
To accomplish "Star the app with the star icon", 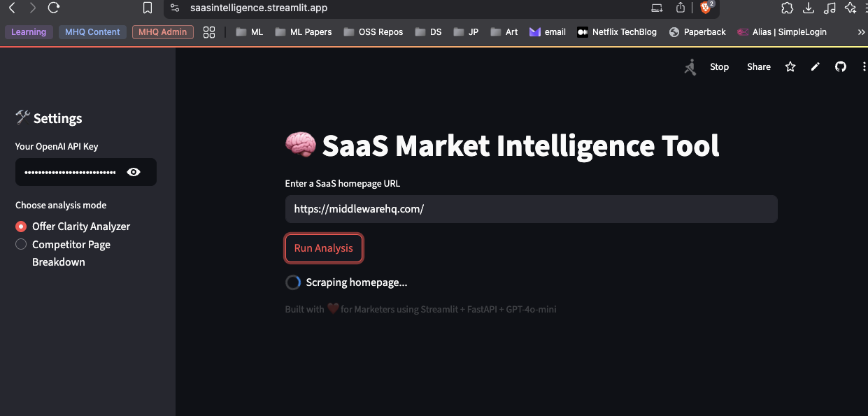I will tap(790, 67).
